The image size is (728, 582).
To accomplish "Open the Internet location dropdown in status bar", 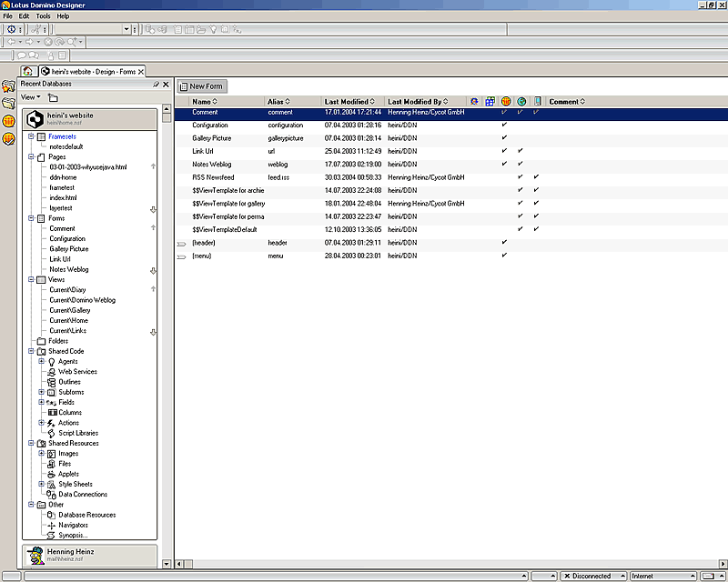I will coord(693,576).
